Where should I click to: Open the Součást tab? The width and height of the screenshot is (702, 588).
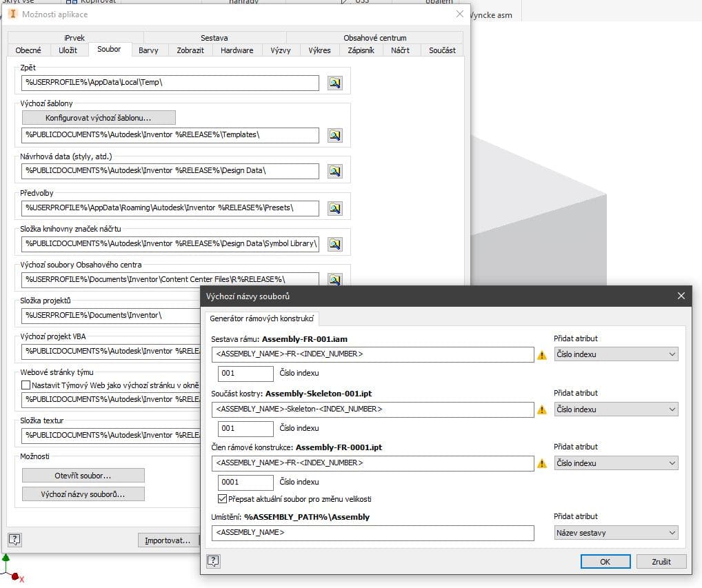click(x=442, y=50)
